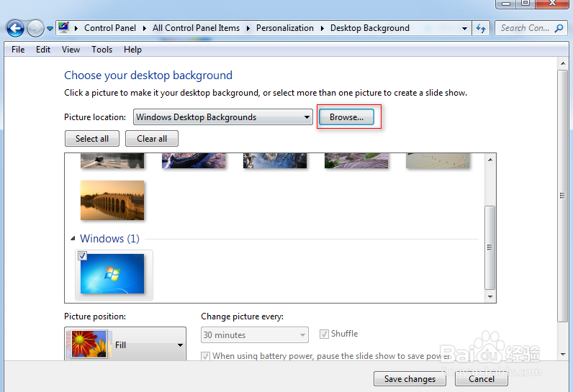Uncheck the Windows 7 logo wallpaper checkbox

click(x=83, y=255)
